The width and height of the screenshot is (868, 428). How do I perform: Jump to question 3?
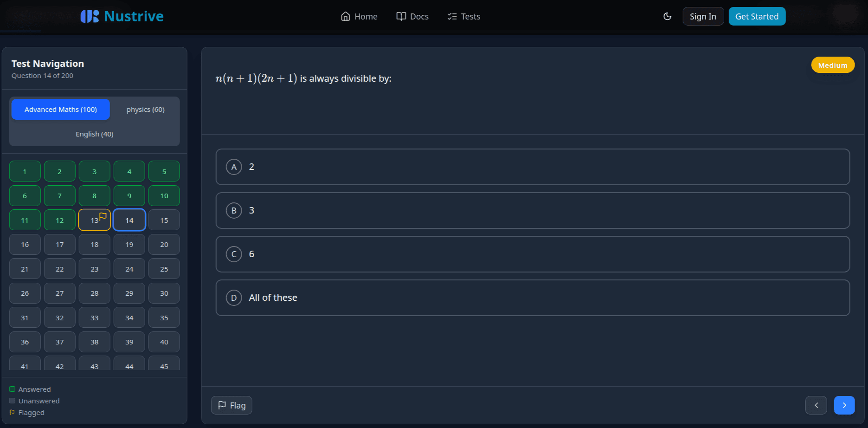(94, 171)
